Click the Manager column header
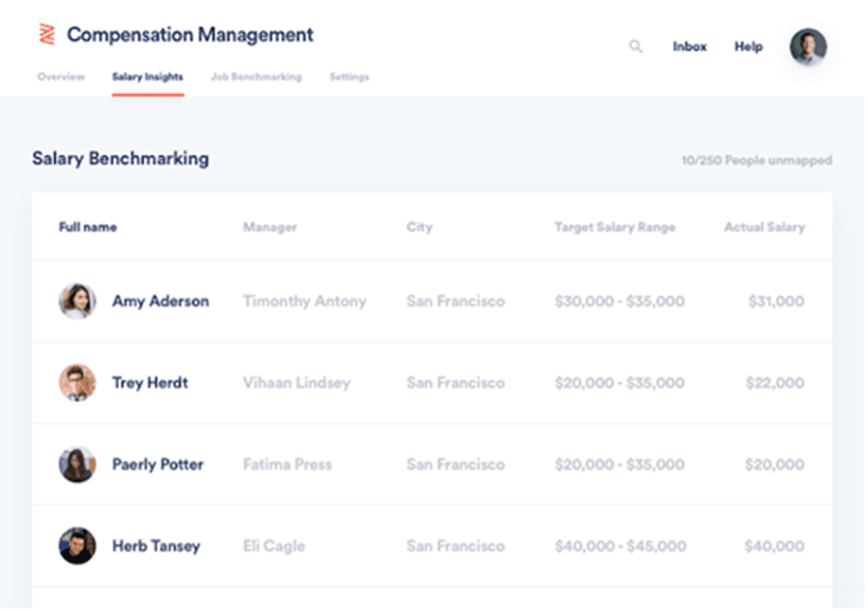The image size is (868, 611). pos(270,227)
